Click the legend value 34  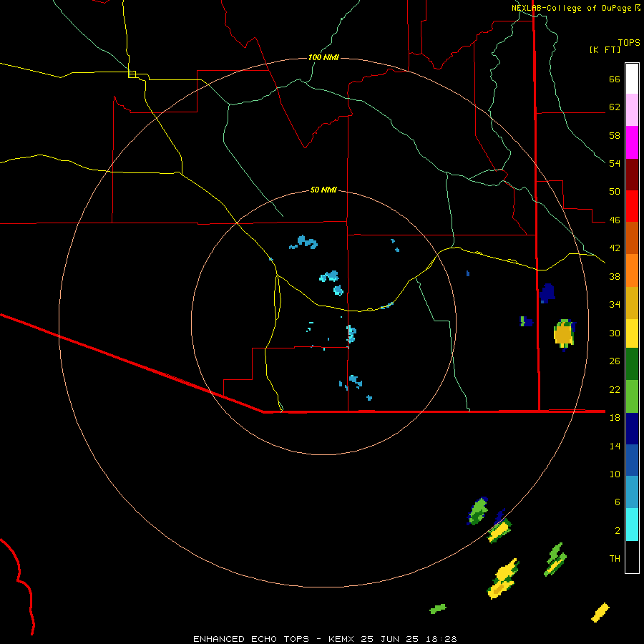coord(615,304)
